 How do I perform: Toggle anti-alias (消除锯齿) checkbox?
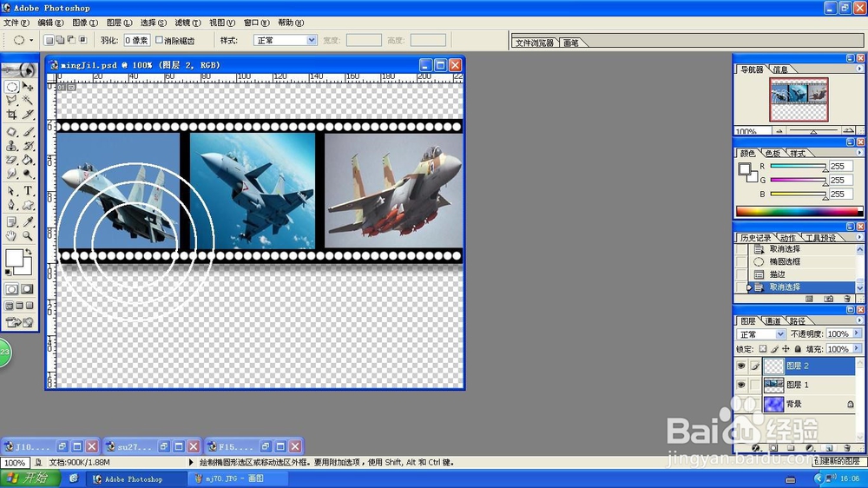coord(160,40)
